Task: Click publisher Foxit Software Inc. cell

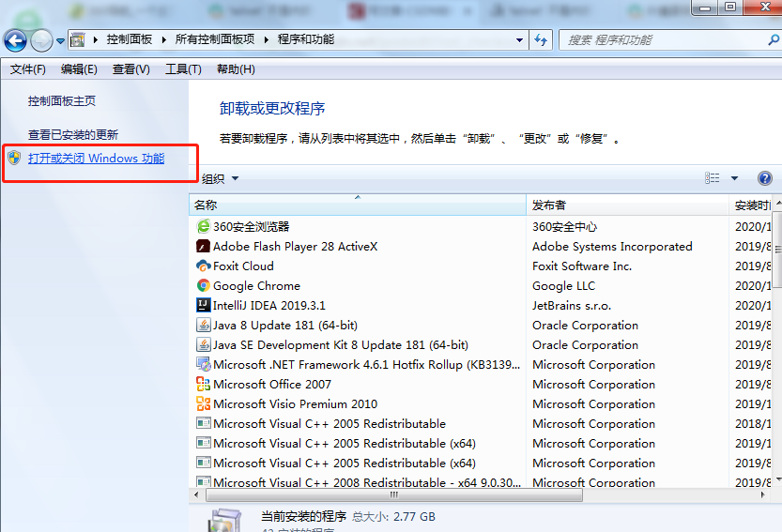Action: pos(582,266)
